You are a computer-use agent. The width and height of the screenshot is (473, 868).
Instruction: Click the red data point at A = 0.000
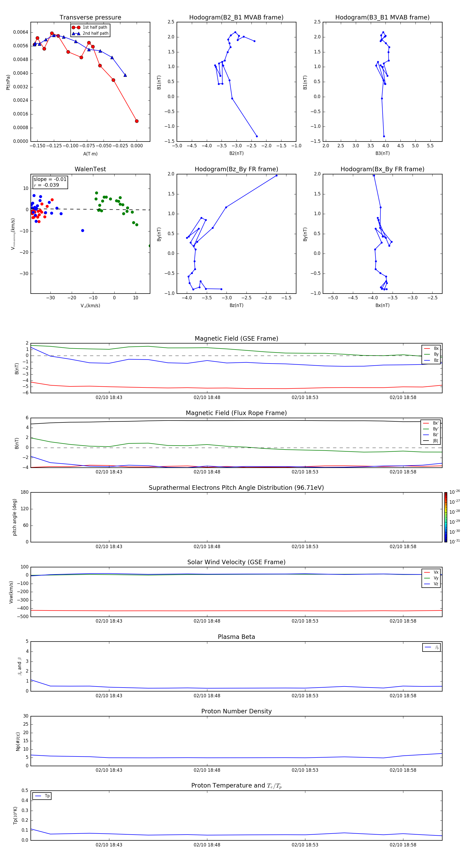coord(136,121)
